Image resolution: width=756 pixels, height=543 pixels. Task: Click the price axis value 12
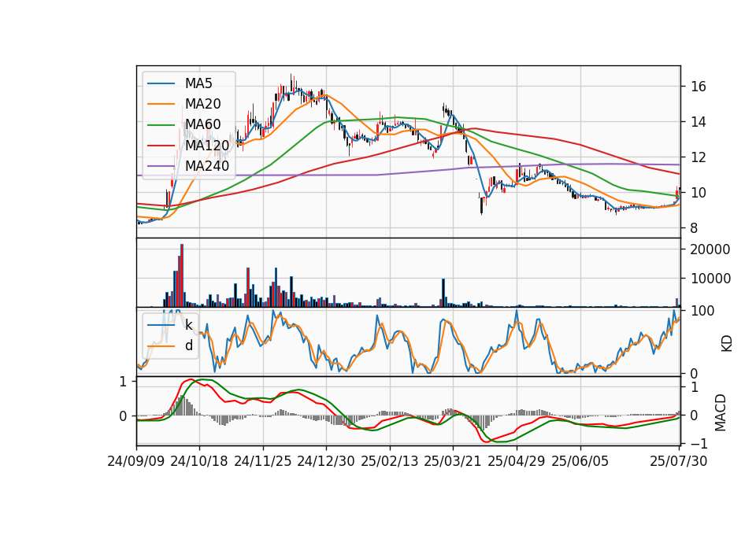[699, 157]
